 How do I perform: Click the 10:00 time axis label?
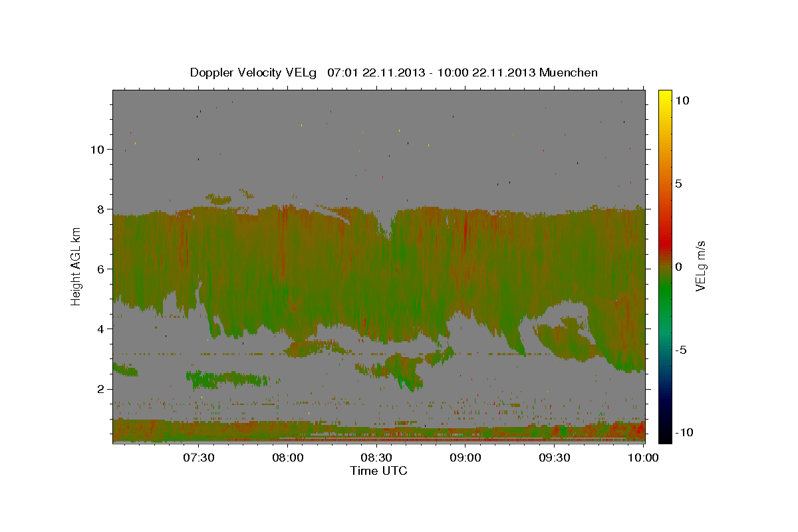[643, 458]
